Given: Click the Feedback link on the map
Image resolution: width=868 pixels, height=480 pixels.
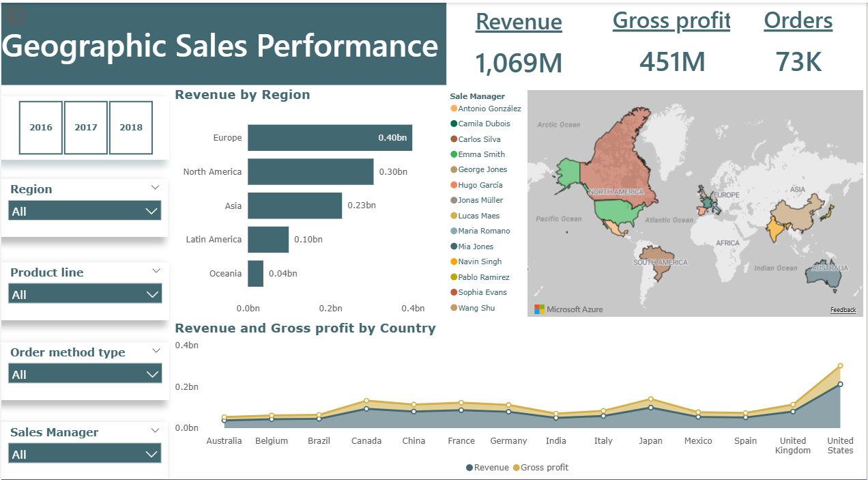Looking at the screenshot, I should 843,310.
